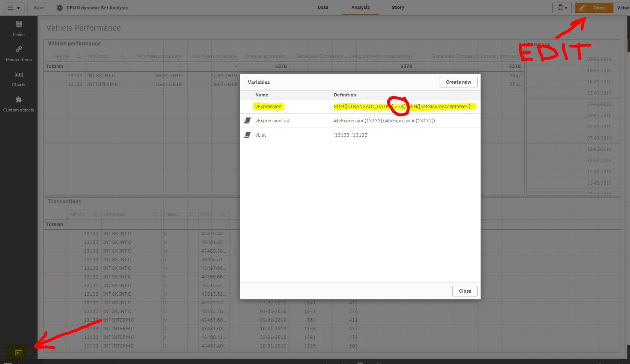Click the Save button
The width and height of the screenshot is (630, 364).
point(39,8)
